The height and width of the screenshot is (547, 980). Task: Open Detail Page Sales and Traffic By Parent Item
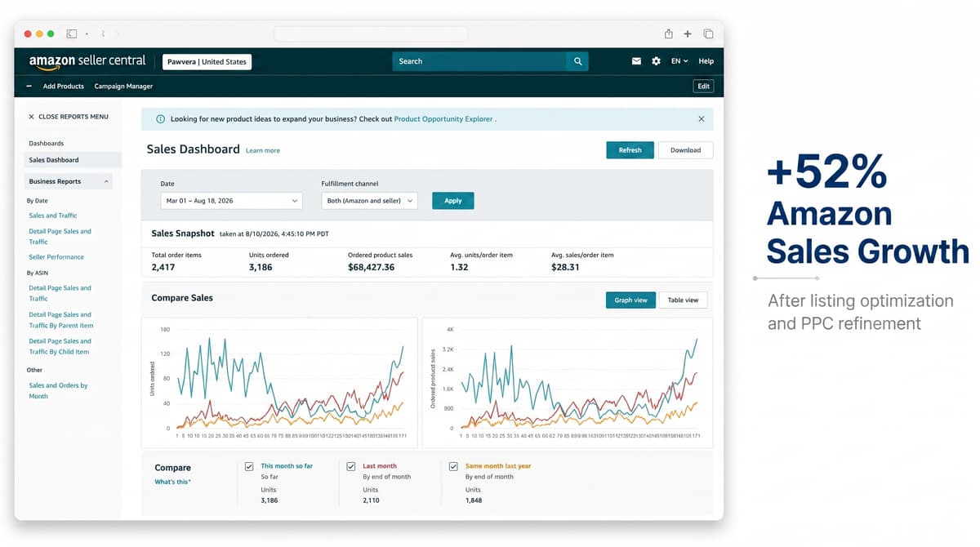click(x=60, y=320)
